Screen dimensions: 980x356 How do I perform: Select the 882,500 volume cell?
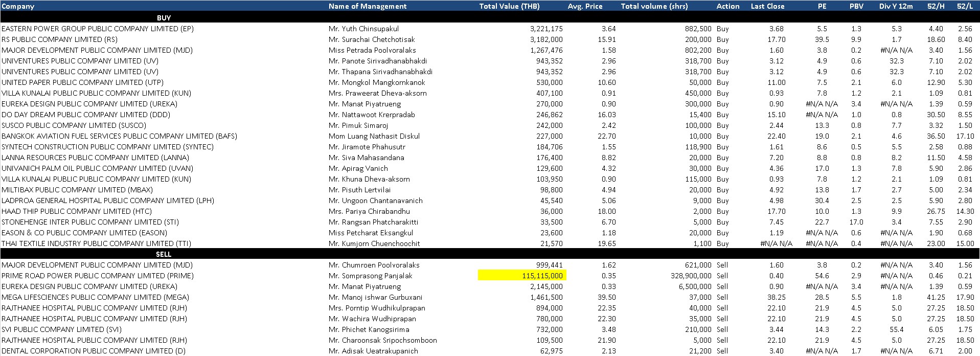click(x=698, y=29)
